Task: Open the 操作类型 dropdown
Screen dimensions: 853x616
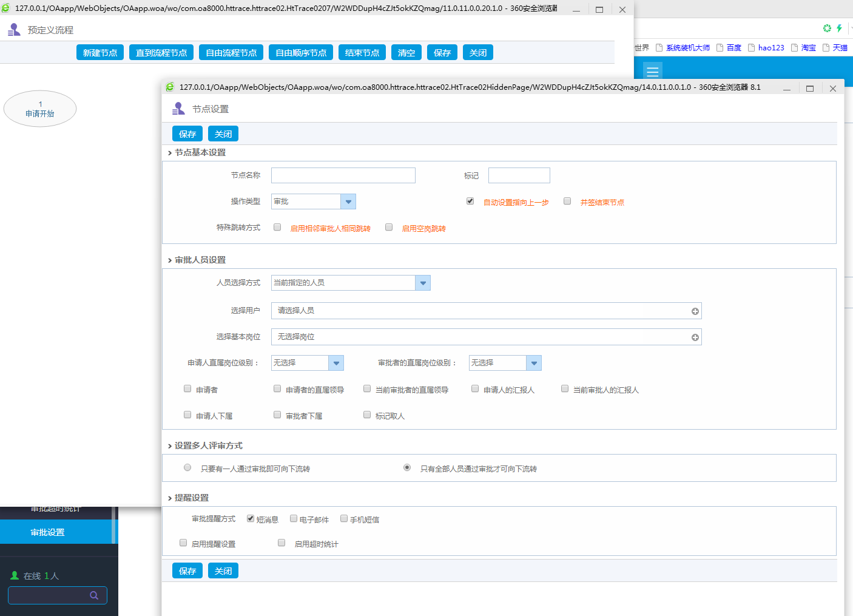Action: click(x=314, y=201)
